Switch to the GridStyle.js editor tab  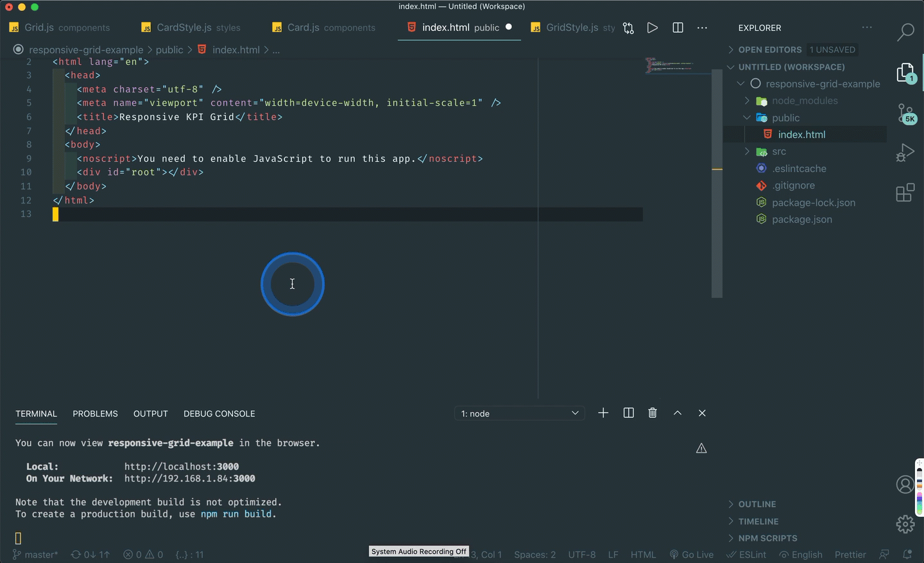point(573,28)
